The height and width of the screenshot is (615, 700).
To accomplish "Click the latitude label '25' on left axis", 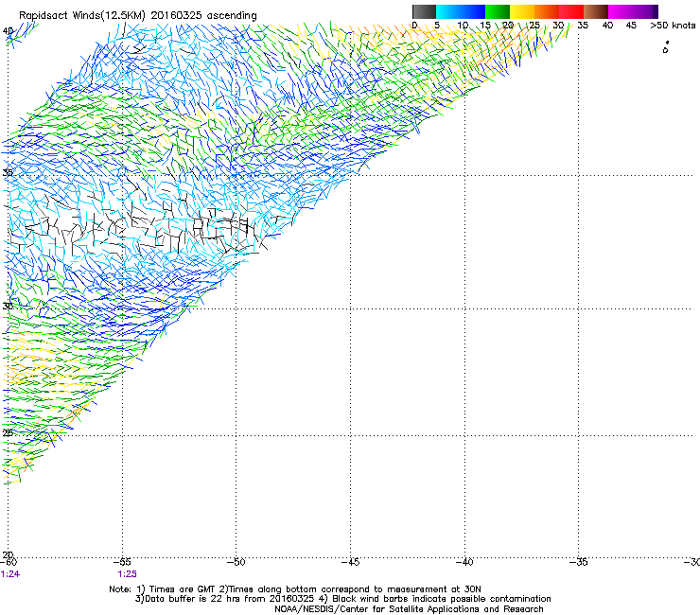I will pos(8,433).
